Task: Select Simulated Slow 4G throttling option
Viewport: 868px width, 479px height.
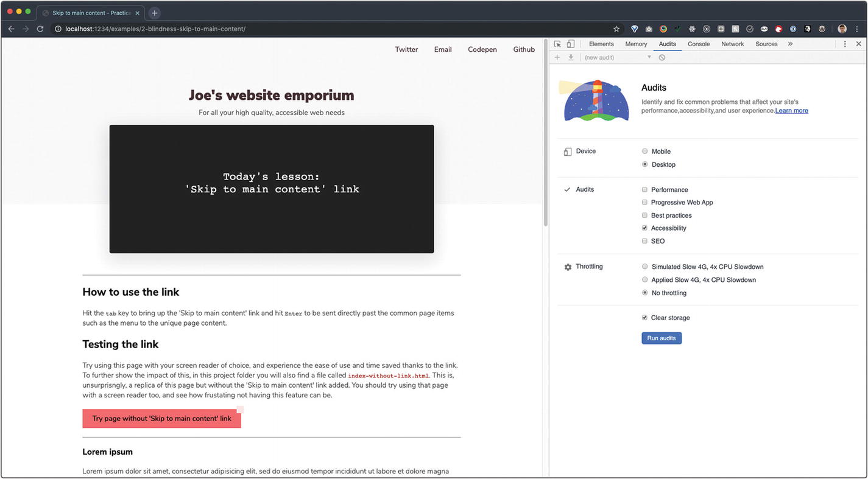Action: 645,267
